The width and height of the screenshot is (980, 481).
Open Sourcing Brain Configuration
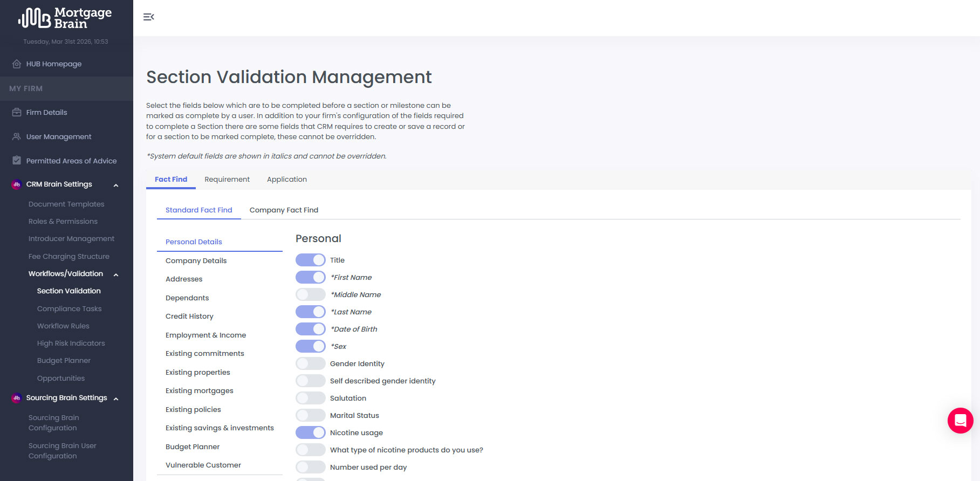(54, 423)
